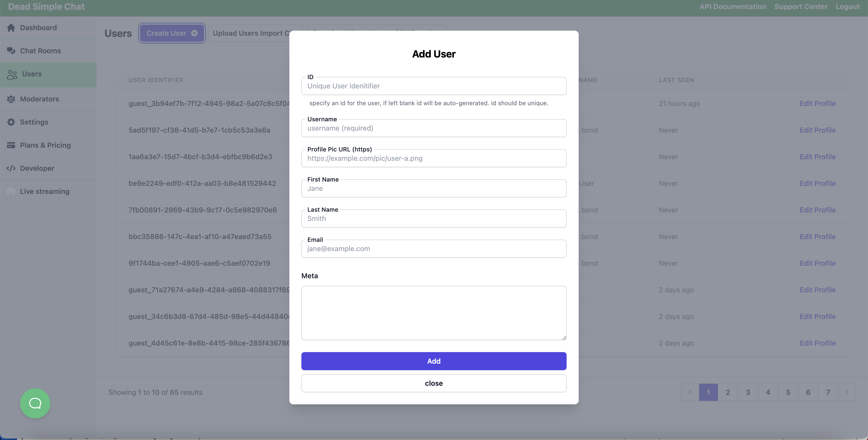Go to the next page using right chevron
868x440 pixels.
click(846, 392)
